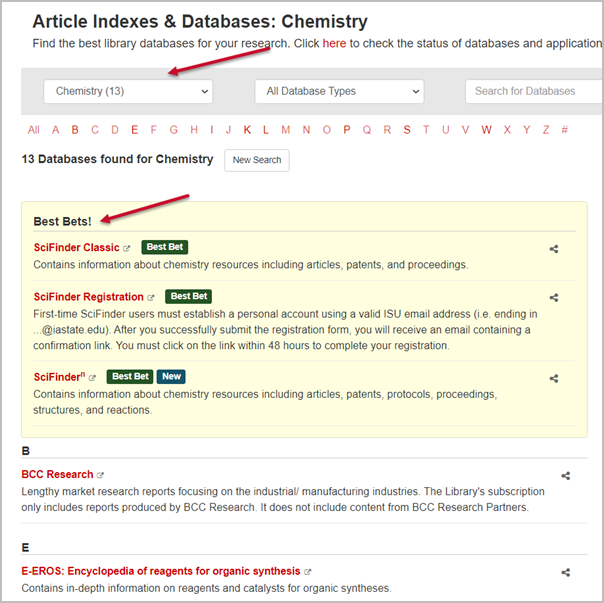Filter databases by letter J
604x603 pixels.
228,130
